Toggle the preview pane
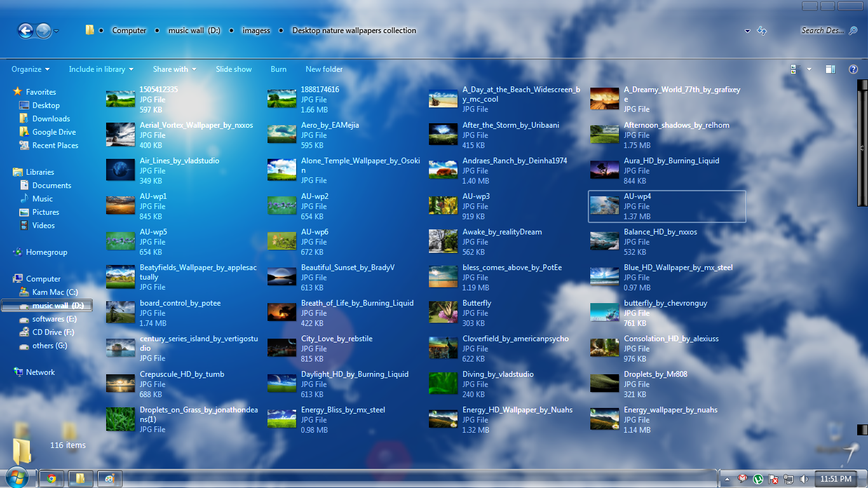 pos(830,69)
